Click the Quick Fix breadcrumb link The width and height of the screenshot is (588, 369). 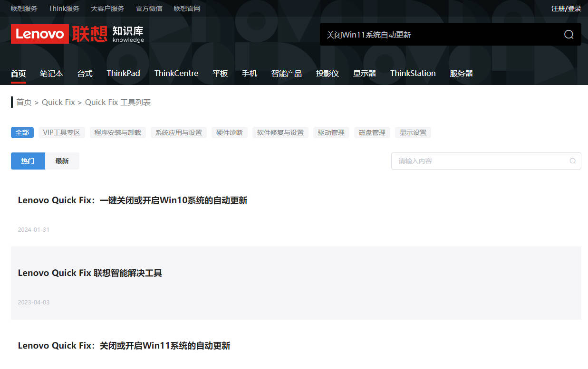click(x=58, y=102)
